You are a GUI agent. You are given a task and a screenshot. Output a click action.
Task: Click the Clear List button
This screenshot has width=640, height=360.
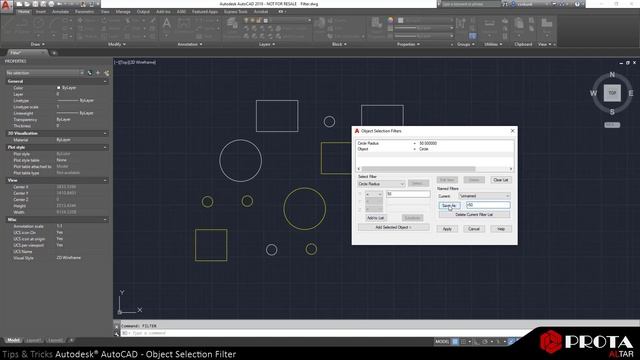[x=501, y=180]
